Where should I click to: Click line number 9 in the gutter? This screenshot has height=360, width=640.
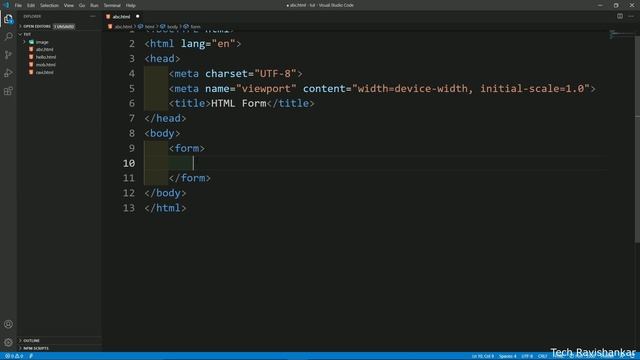click(x=131, y=148)
